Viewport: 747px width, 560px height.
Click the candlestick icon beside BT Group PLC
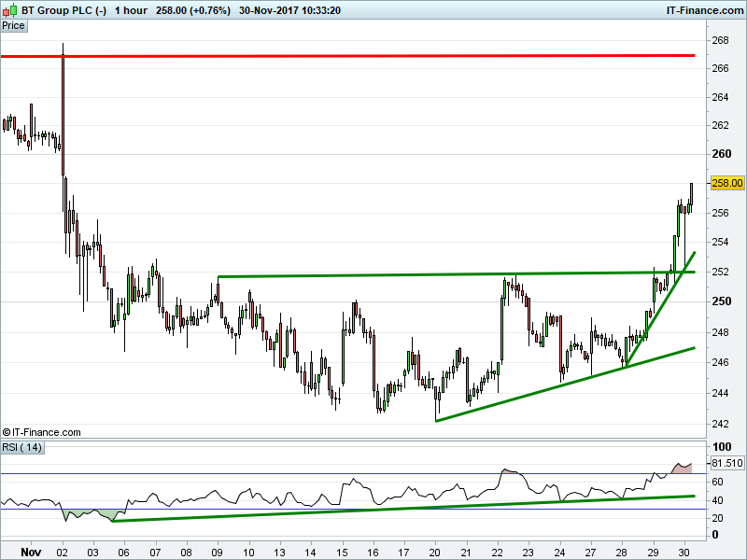(x=9, y=10)
